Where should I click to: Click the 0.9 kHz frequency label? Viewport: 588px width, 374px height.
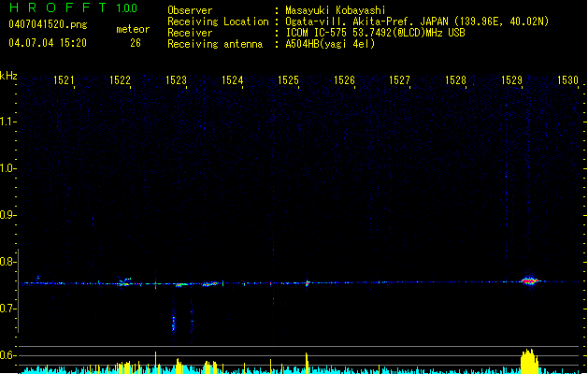pos(7,215)
